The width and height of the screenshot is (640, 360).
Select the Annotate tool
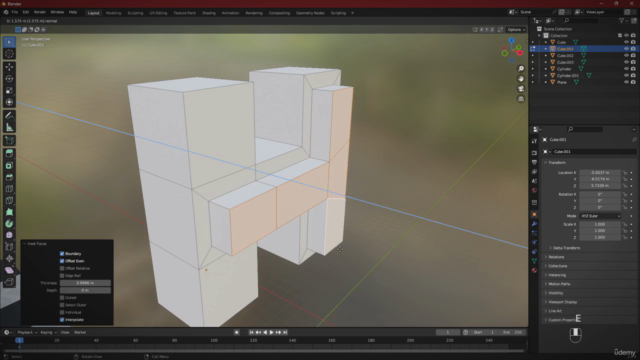point(9,116)
